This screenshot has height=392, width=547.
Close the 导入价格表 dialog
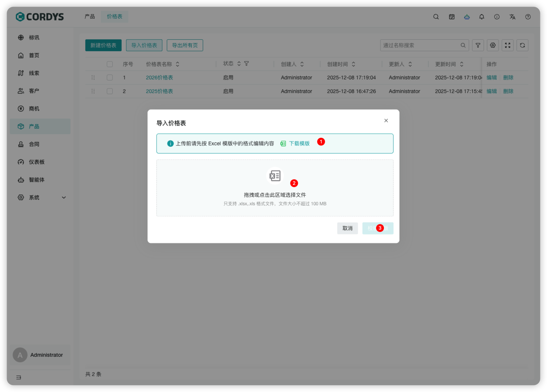click(x=386, y=120)
